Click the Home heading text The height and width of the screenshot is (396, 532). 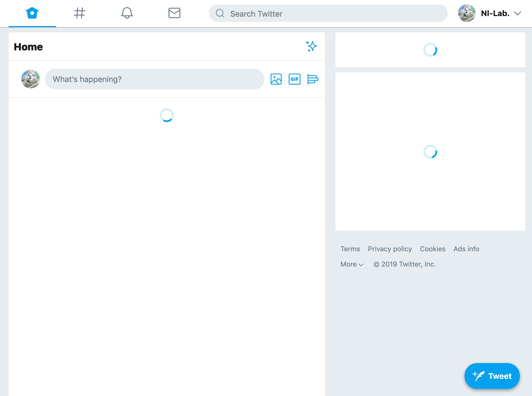pos(28,47)
